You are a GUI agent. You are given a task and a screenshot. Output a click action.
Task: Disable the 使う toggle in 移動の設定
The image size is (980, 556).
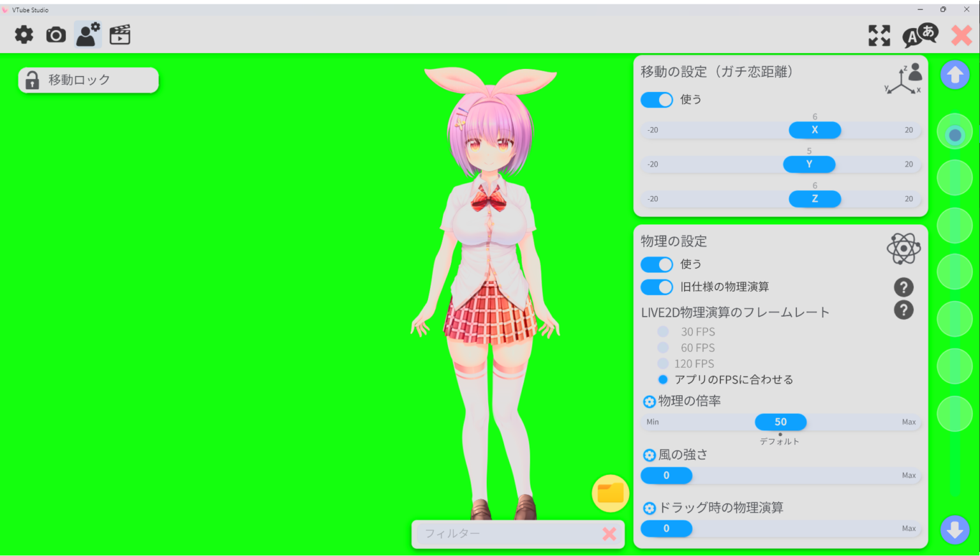(x=657, y=100)
